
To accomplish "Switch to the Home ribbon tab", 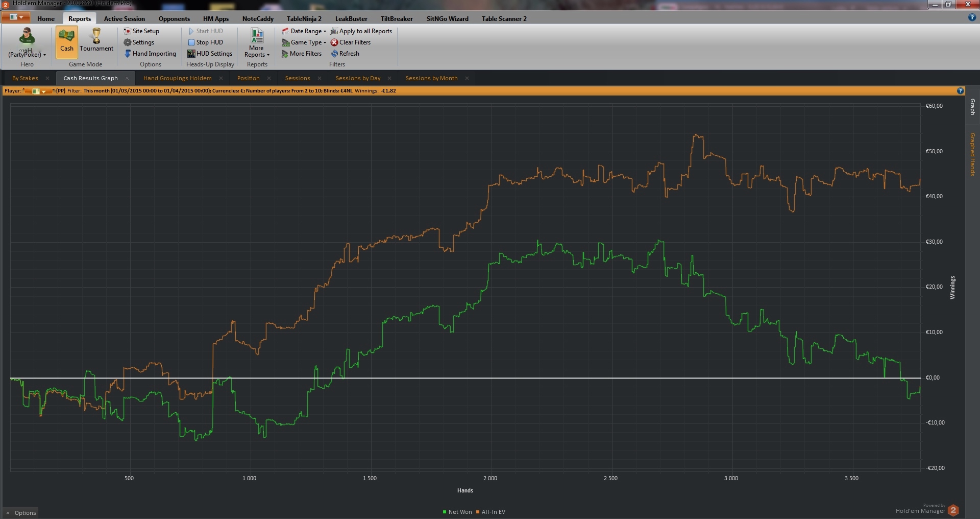I will [46, 19].
